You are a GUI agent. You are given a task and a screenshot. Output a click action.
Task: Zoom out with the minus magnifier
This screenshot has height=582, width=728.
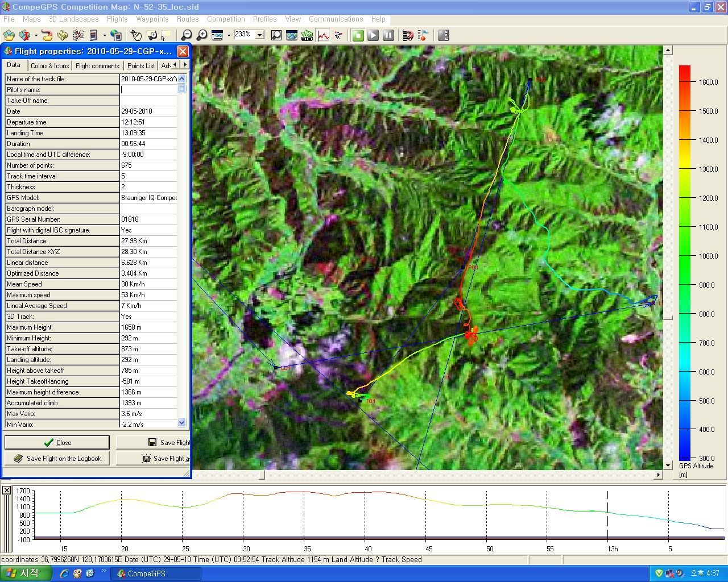click(x=186, y=35)
